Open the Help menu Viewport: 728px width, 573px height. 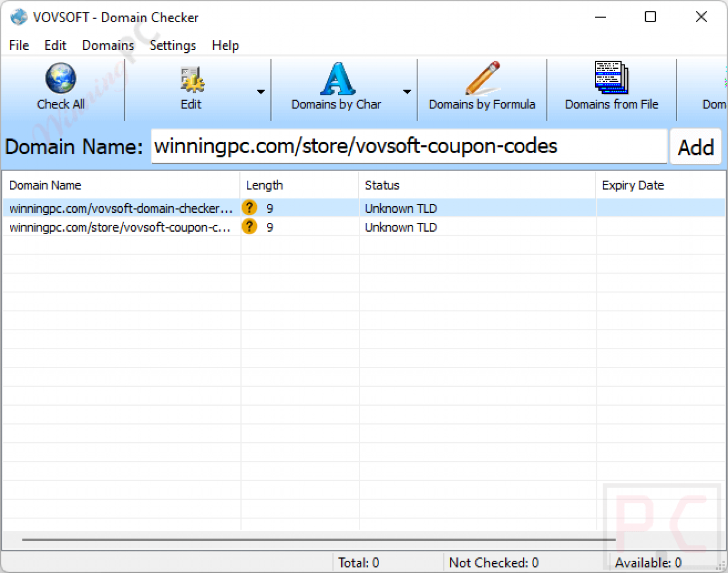[x=225, y=45]
